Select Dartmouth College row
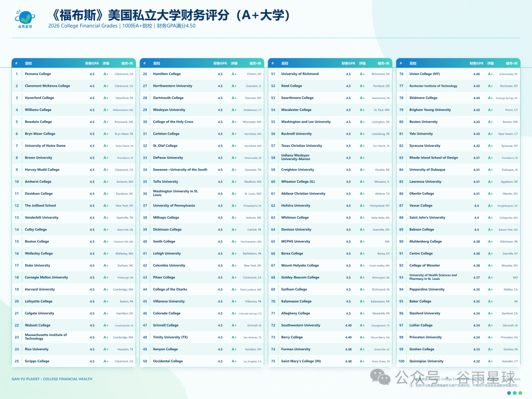This screenshot has height=399, width=532. click(168, 98)
